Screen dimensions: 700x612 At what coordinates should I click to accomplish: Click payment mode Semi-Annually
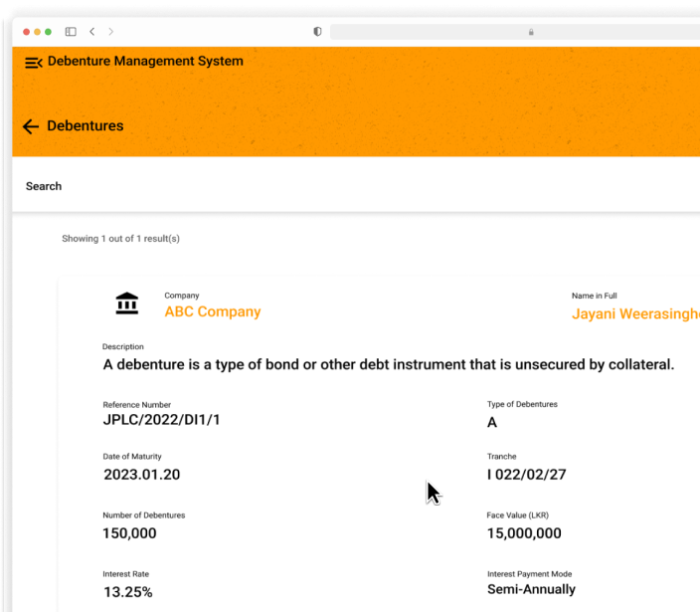point(531,589)
